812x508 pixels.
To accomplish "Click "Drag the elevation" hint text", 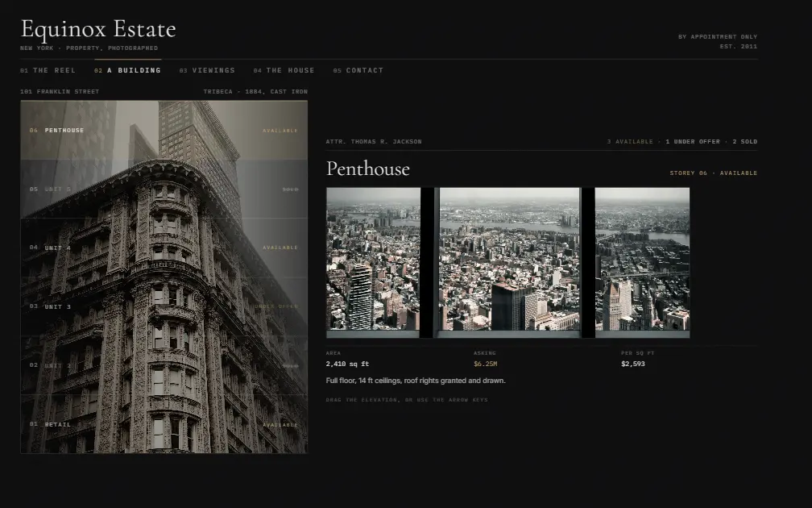I will tap(407, 400).
